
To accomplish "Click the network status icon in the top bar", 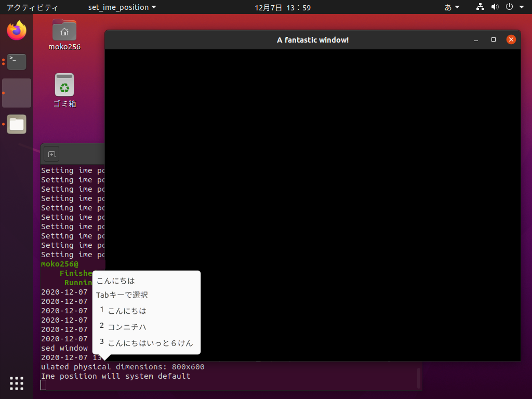I will (x=480, y=7).
